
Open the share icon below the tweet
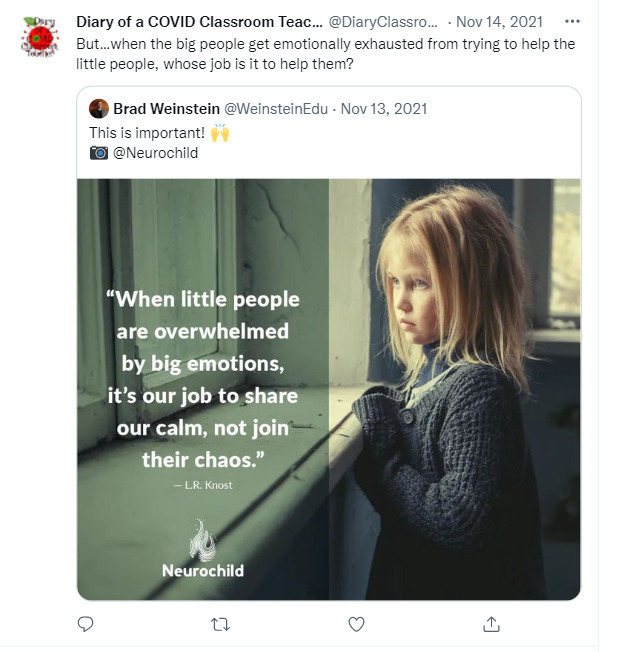click(x=491, y=624)
